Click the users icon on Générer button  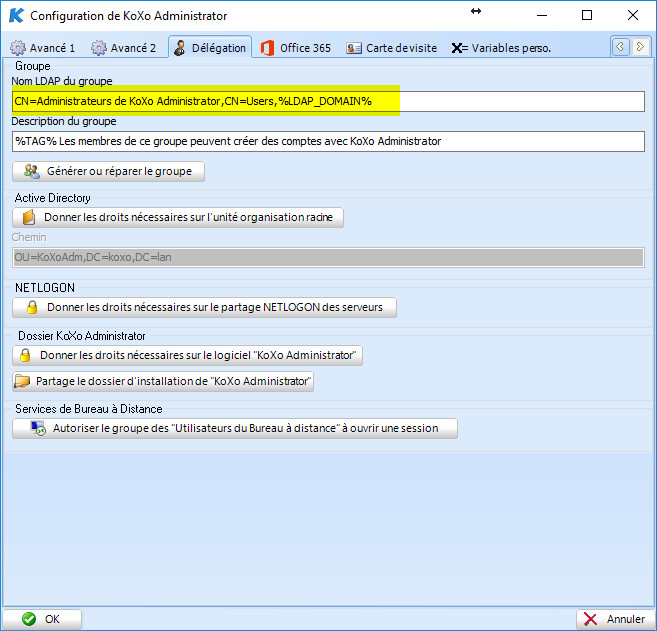pyautogui.click(x=31, y=171)
